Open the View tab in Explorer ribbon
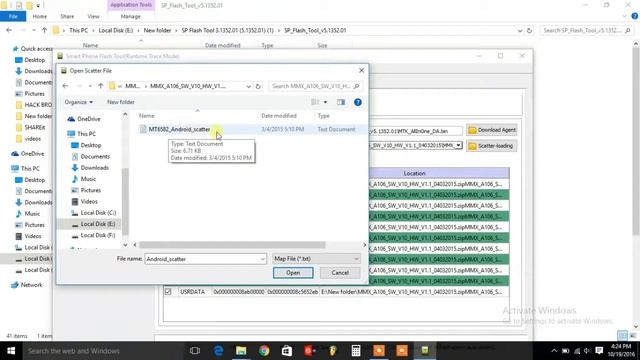Screen dimensions: 640x360 [x=93, y=16]
